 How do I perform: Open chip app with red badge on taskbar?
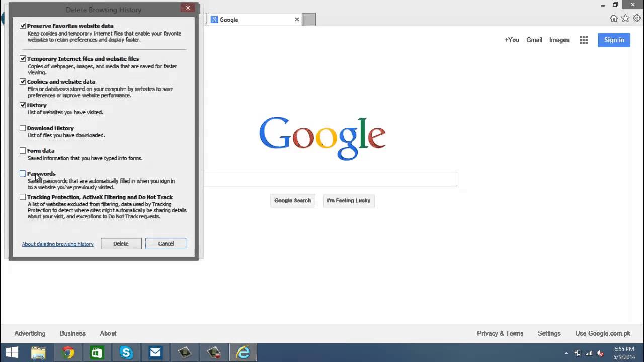click(214, 353)
